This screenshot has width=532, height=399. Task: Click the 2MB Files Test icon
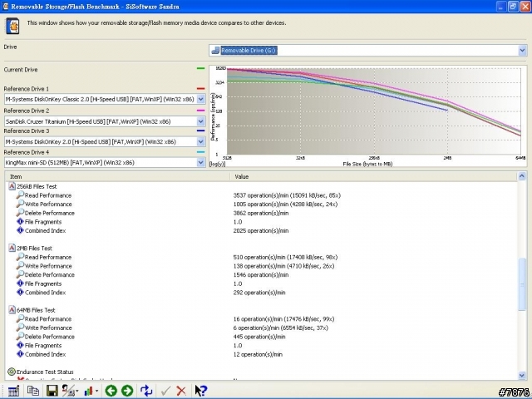(12, 248)
